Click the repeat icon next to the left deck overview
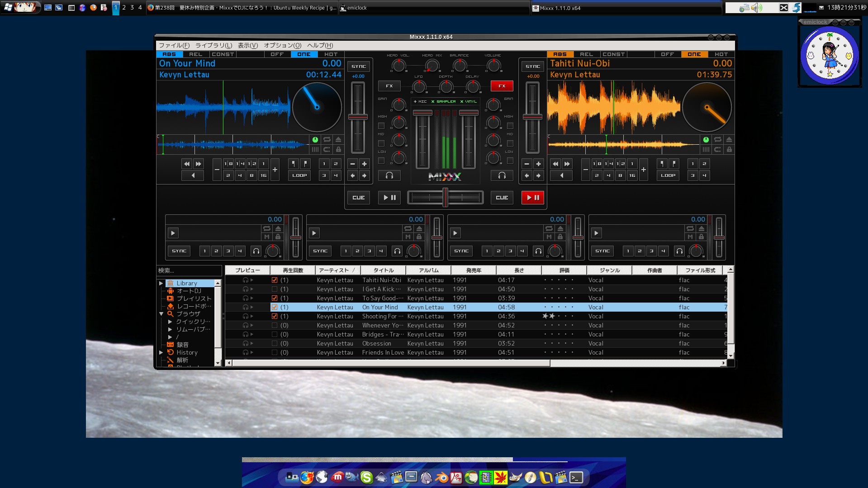 point(326,139)
